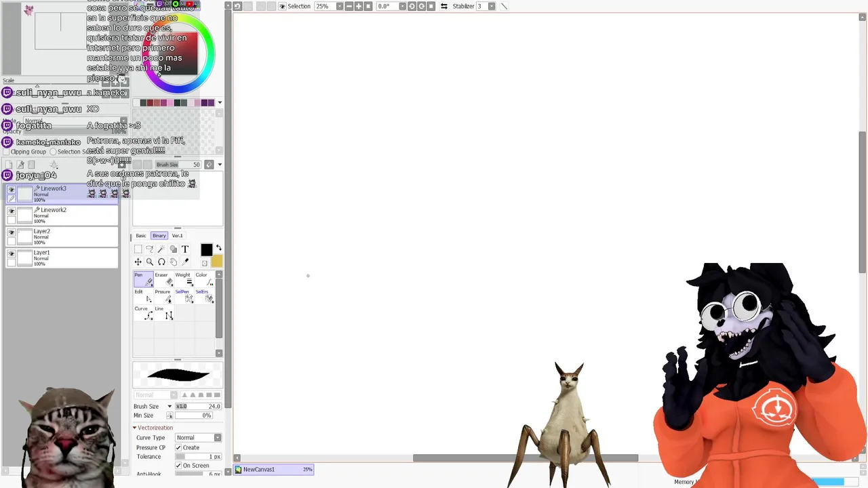Toggle Selection visibility eye button
868x488 pixels.
(x=283, y=6)
